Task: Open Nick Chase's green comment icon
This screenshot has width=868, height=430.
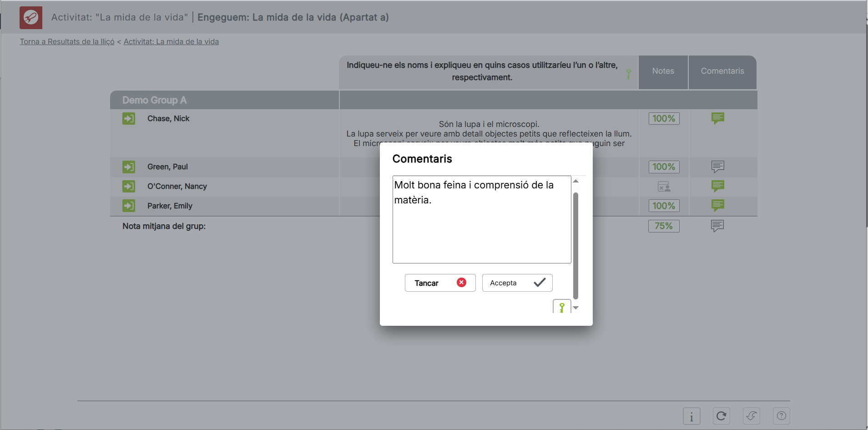Action: coord(717,118)
